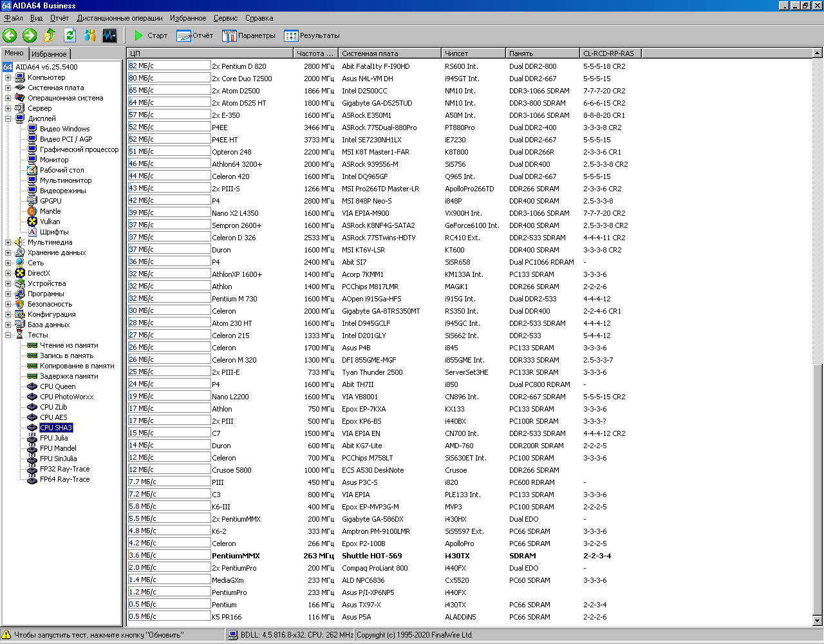Image resolution: width=824 pixels, height=644 pixels.
Task: Select the AIDA64 v6.25.5400 root node
Action: click(x=46, y=67)
